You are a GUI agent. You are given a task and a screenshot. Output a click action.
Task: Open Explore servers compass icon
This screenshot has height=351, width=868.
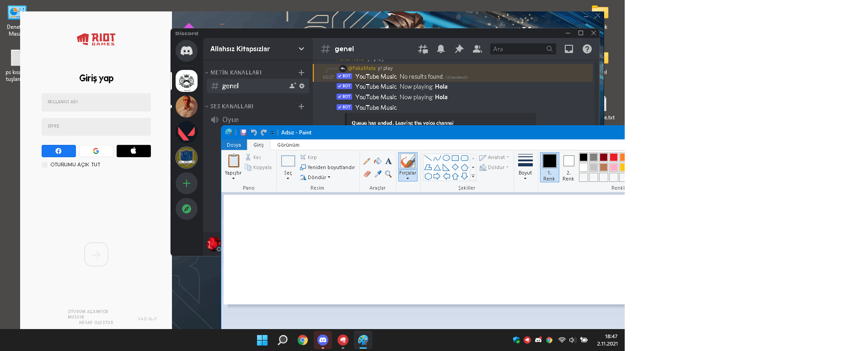tap(187, 209)
